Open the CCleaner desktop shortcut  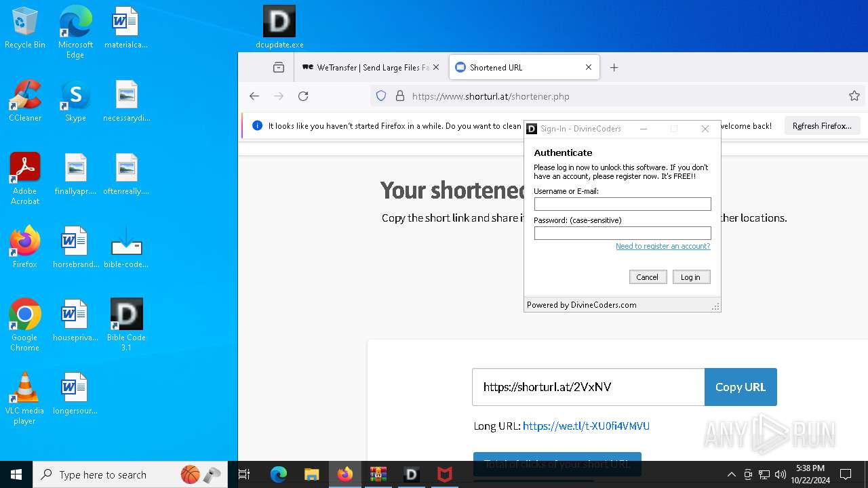pos(25,102)
